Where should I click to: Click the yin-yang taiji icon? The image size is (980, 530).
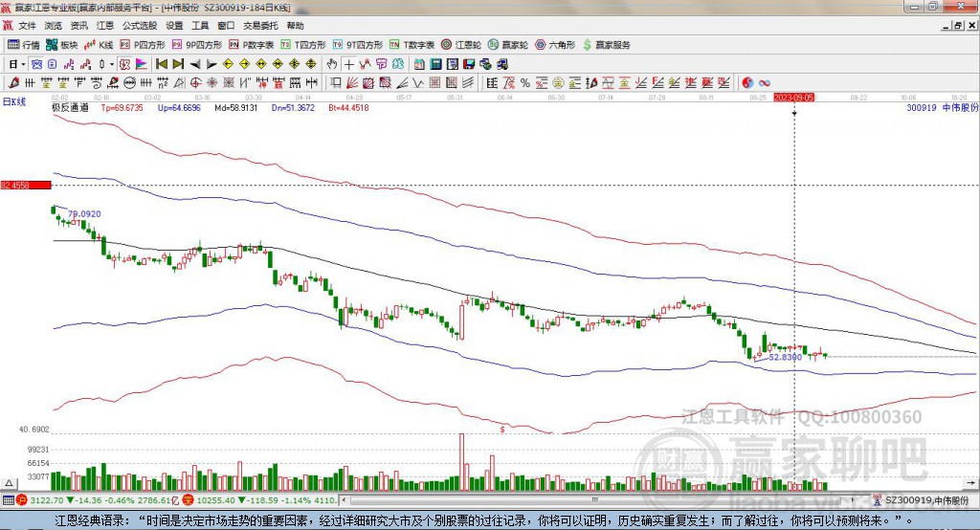tap(747, 82)
